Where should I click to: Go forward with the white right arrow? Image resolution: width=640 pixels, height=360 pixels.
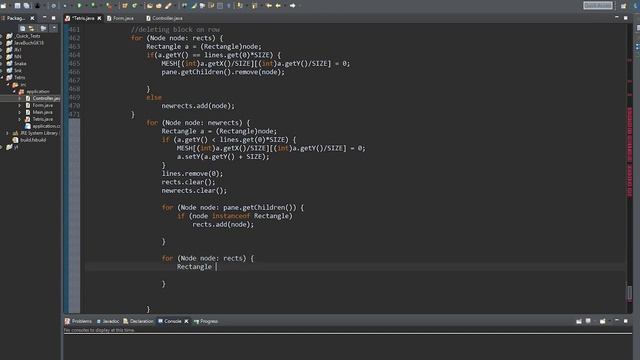(x=292, y=6)
